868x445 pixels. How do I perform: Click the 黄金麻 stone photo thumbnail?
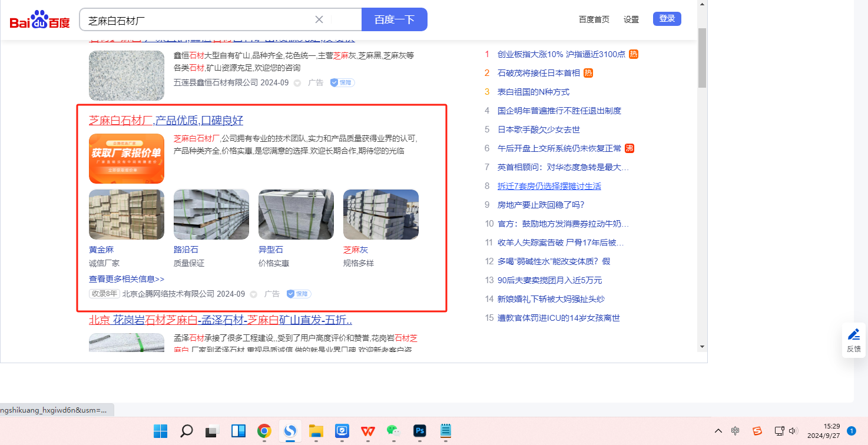(x=127, y=214)
